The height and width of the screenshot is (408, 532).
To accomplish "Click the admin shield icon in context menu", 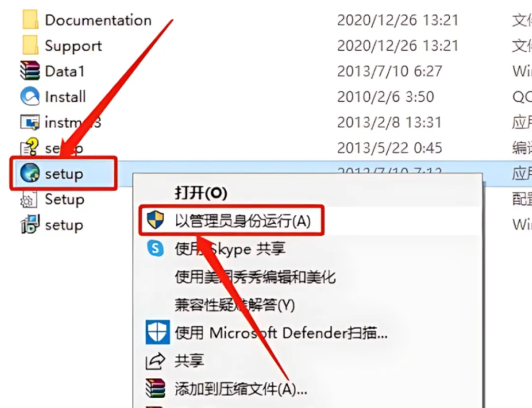I will pos(155,220).
